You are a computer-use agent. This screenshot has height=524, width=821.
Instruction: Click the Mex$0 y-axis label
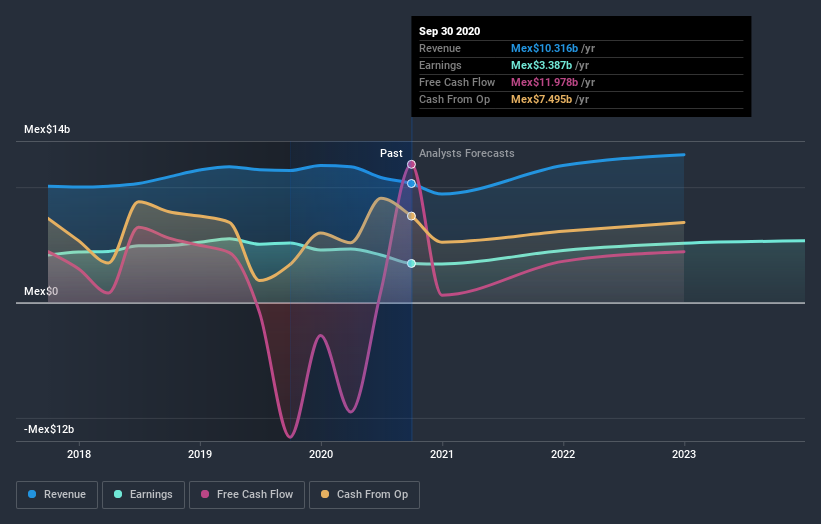click(41, 291)
